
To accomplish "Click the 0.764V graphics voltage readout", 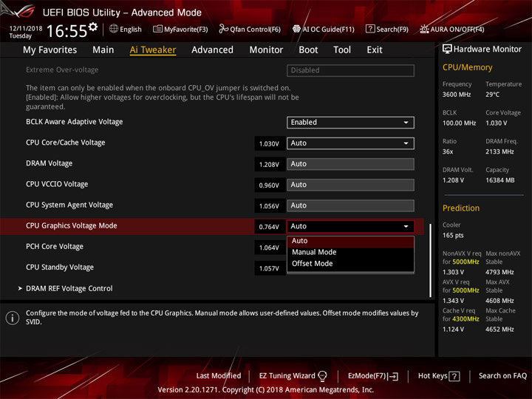I will point(270,227).
